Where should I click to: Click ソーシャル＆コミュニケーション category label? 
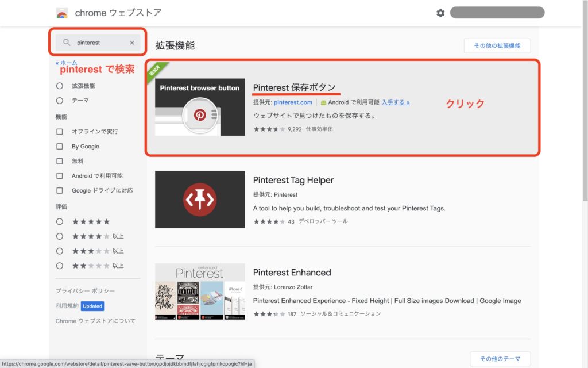[341, 313]
